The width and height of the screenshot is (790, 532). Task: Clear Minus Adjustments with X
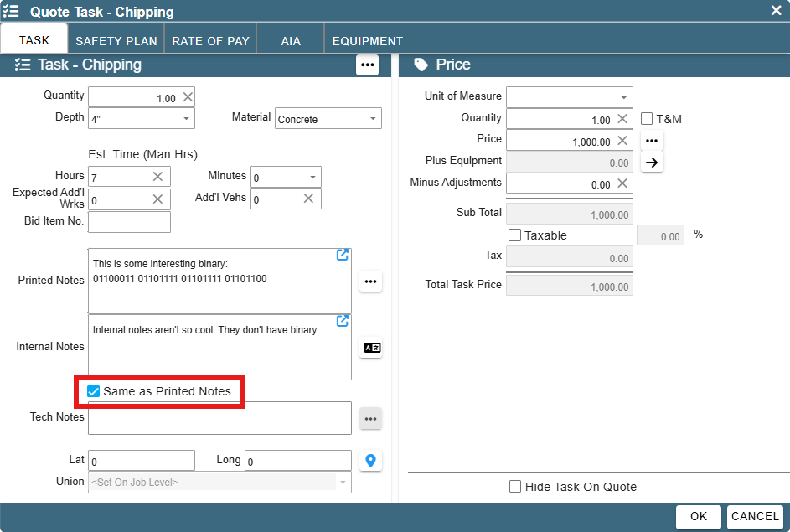click(622, 183)
